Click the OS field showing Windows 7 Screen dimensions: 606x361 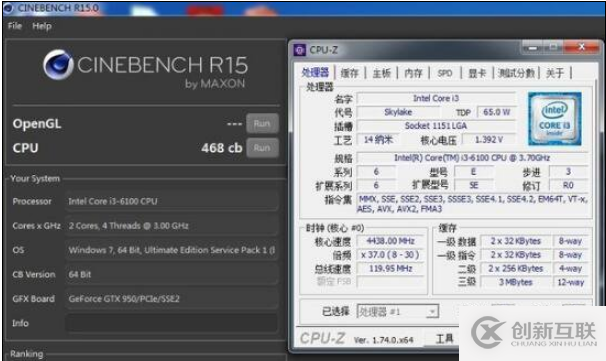coord(172,250)
